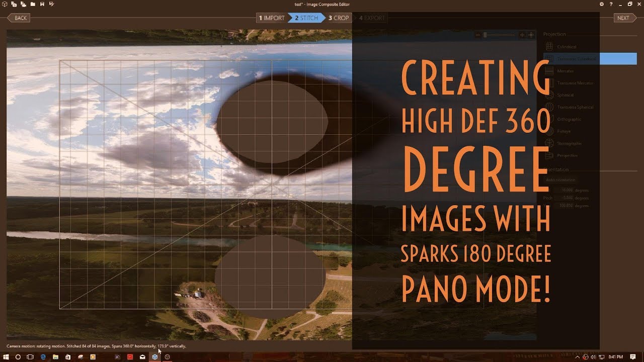Go to step 1 IMPORT
The height and width of the screenshot is (362, 644).
pyautogui.click(x=272, y=18)
